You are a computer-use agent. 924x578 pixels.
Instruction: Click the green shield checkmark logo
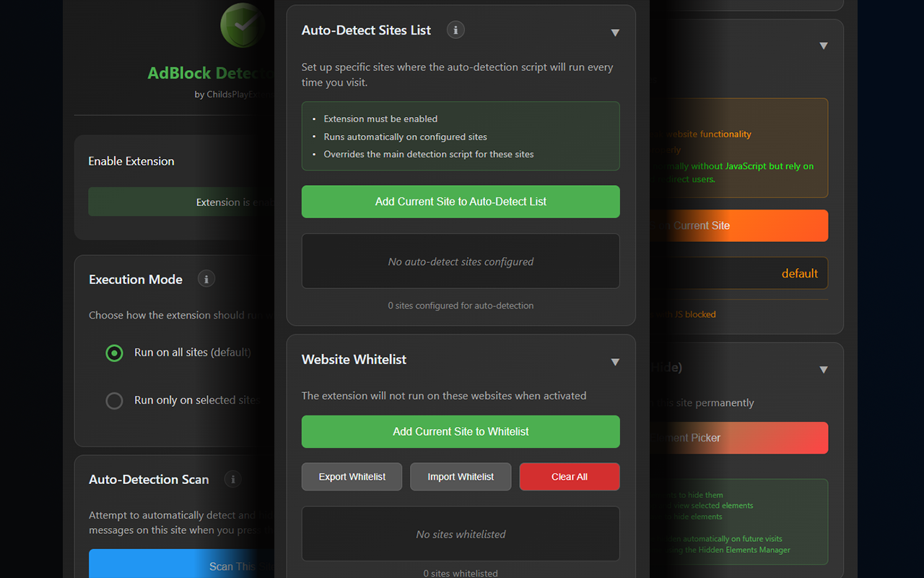(243, 25)
